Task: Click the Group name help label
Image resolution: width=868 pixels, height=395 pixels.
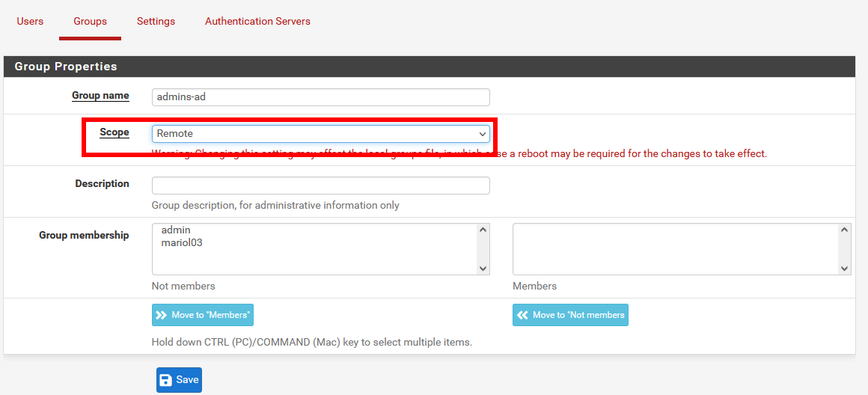Action: 100,96
